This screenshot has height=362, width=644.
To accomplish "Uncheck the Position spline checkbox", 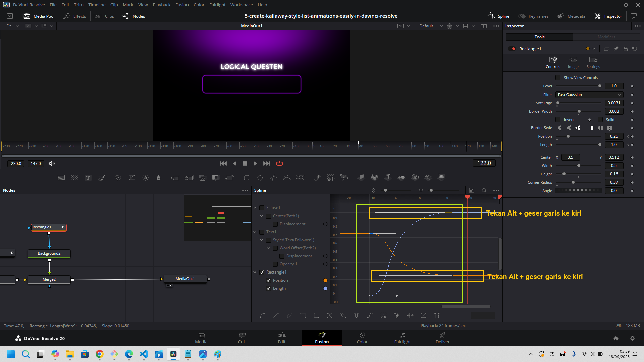I will [x=269, y=280].
